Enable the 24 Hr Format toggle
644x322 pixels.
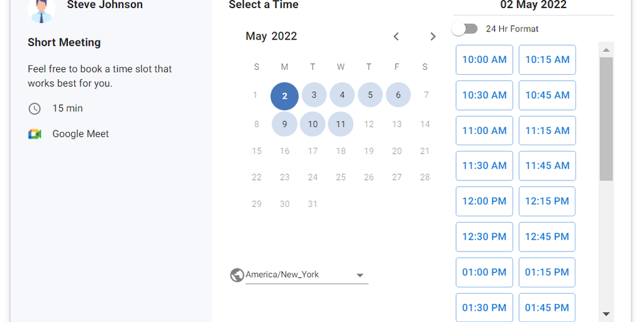465,29
